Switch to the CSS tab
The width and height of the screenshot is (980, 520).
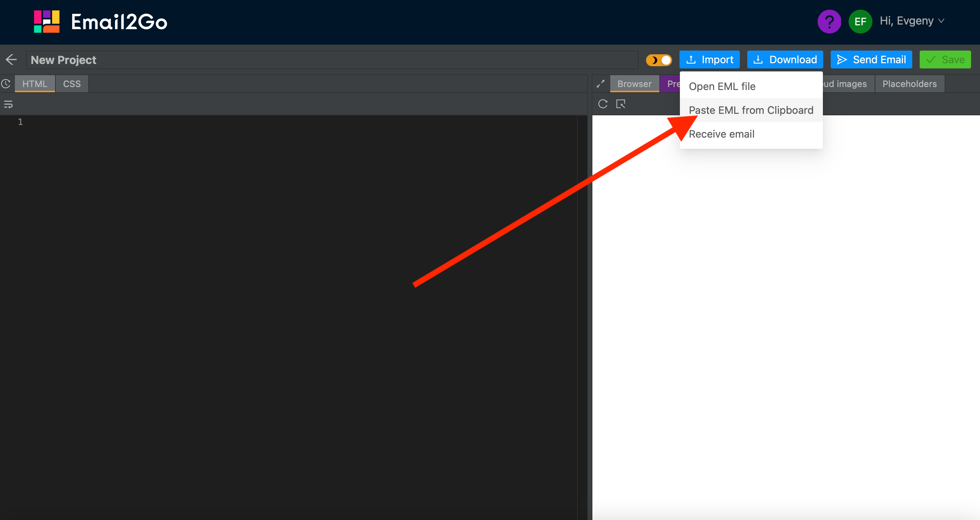pyautogui.click(x=71, y=84)
